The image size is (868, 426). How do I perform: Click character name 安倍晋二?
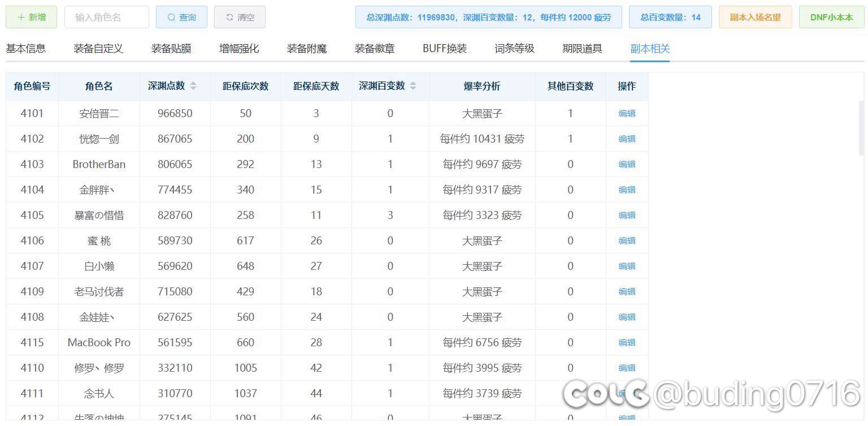pos(99,113)
